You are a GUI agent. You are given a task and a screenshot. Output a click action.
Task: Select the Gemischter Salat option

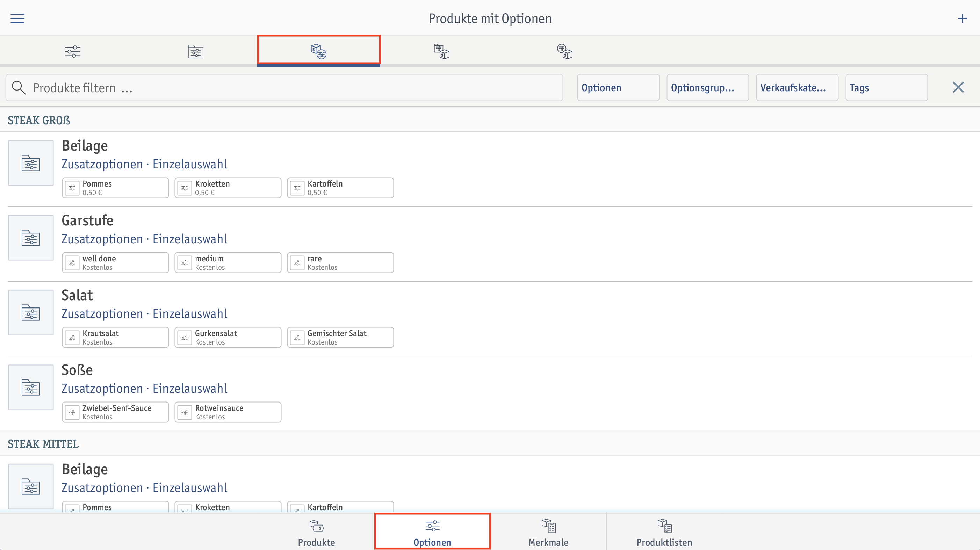click(x=340, y=337)
